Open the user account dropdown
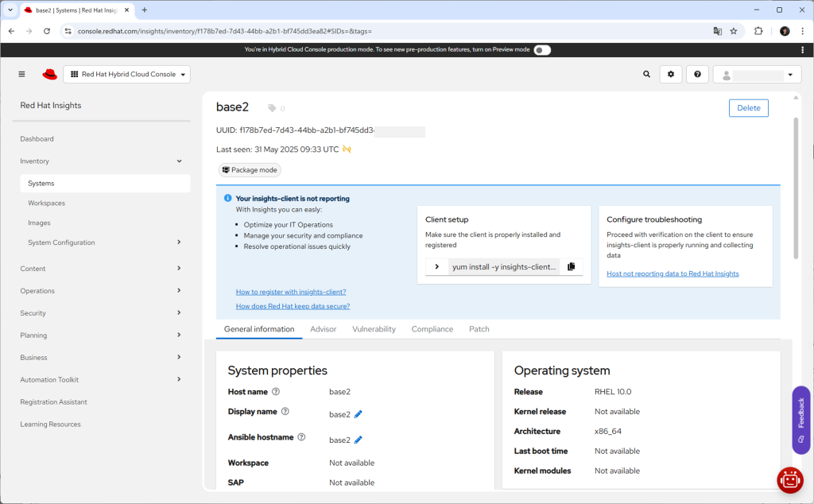Image resolution: width=814 pixels, height=504 pixels. click(x=757, y=75)
